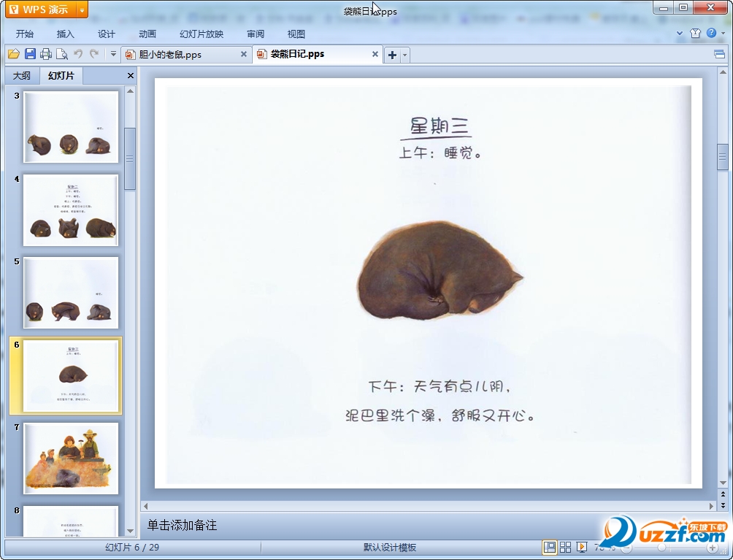Switch to the 大纲 outline pane tab
733x560 pixels.
21,76
